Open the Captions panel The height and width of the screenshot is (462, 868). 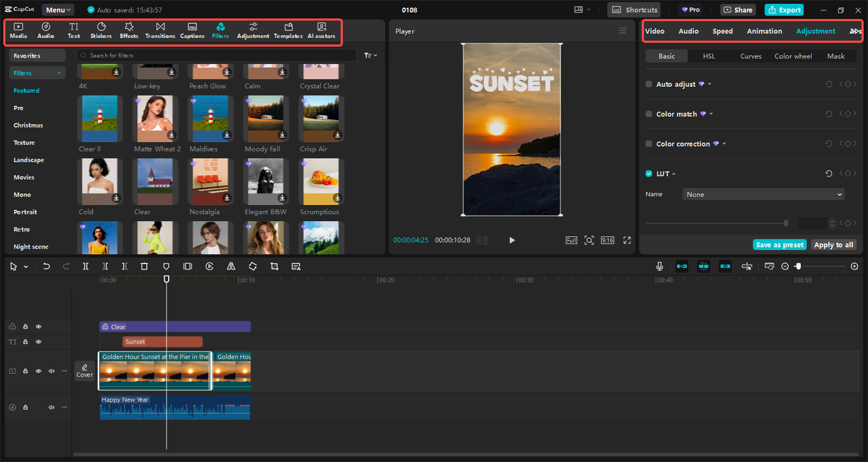coord(192,31)
